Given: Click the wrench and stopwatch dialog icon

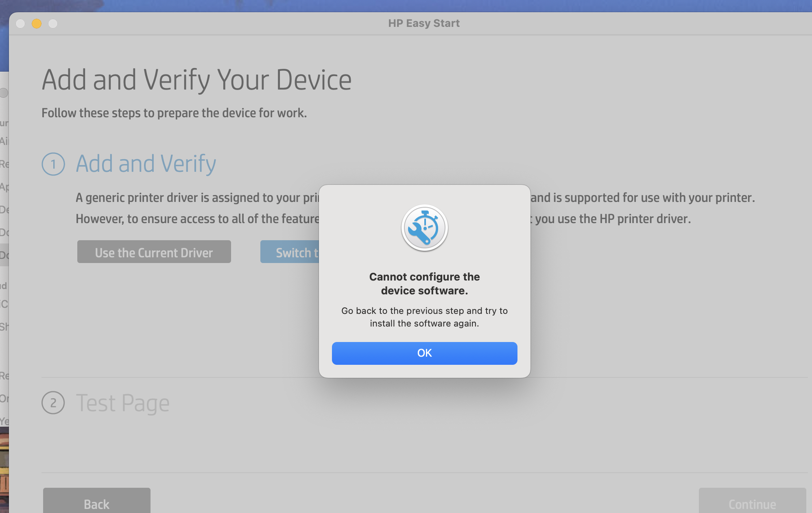Looking at the screenshot, I should click(x=424, y=228).
